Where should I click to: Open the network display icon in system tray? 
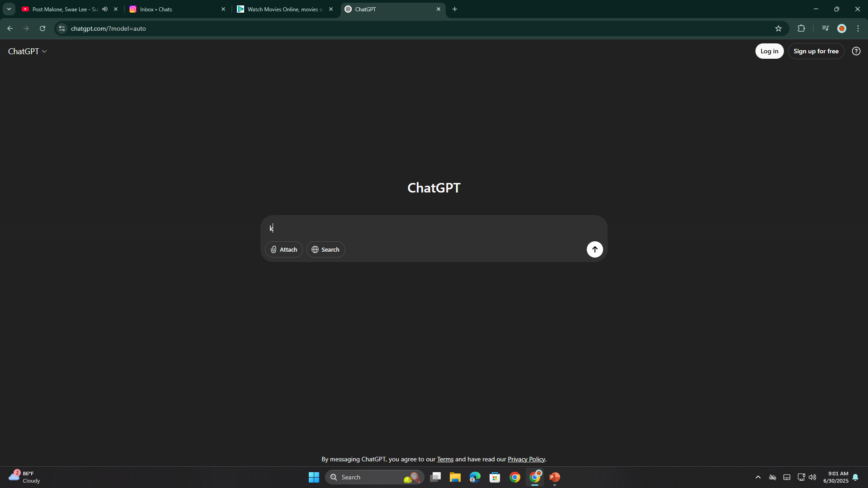801,477
